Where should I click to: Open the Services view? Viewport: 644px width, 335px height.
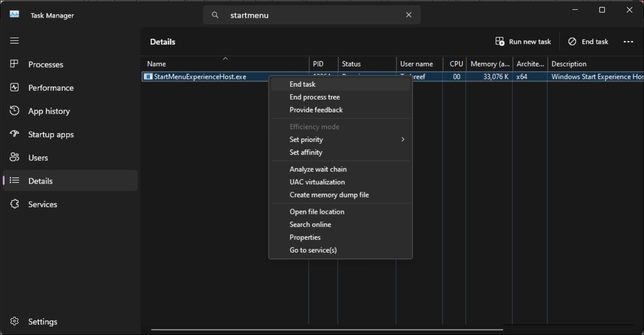coord(14,204)
